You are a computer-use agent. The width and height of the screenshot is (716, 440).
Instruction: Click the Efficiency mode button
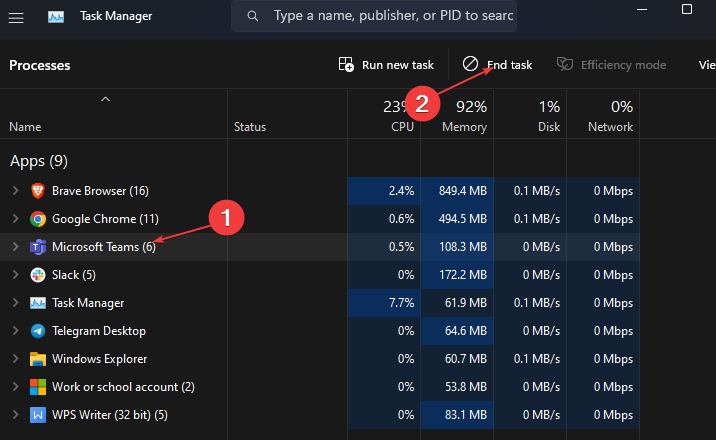[x=612, y=65]
